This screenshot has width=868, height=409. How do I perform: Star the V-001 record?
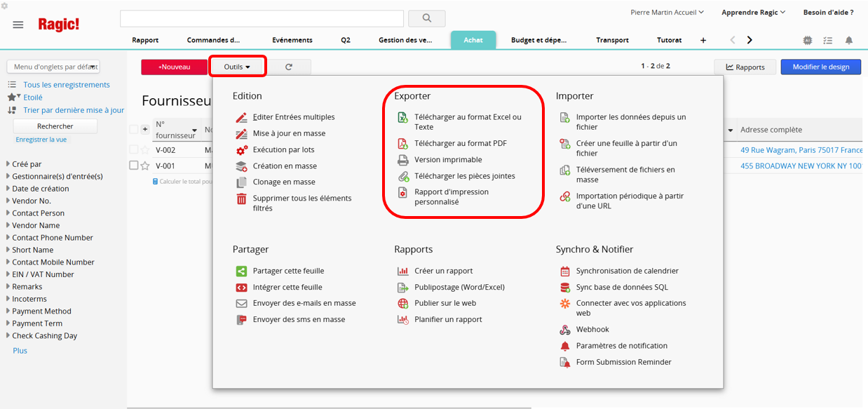[x=145, y=166]
